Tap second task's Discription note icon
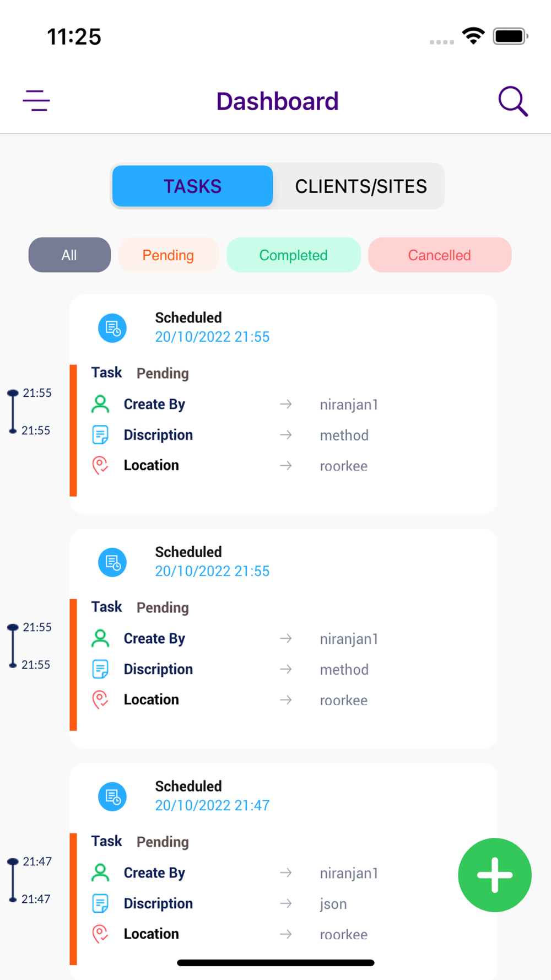Screen dimensions: 551x980 click(100, 670)
